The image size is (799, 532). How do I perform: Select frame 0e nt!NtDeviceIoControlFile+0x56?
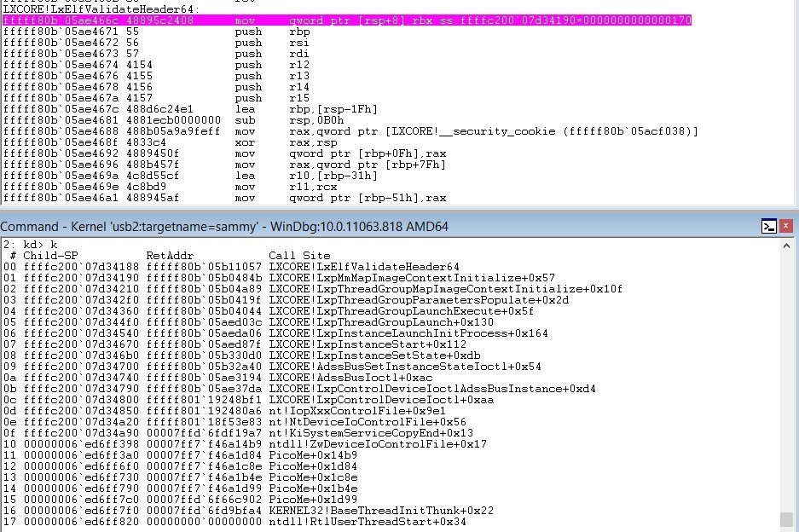click(234, 422)
